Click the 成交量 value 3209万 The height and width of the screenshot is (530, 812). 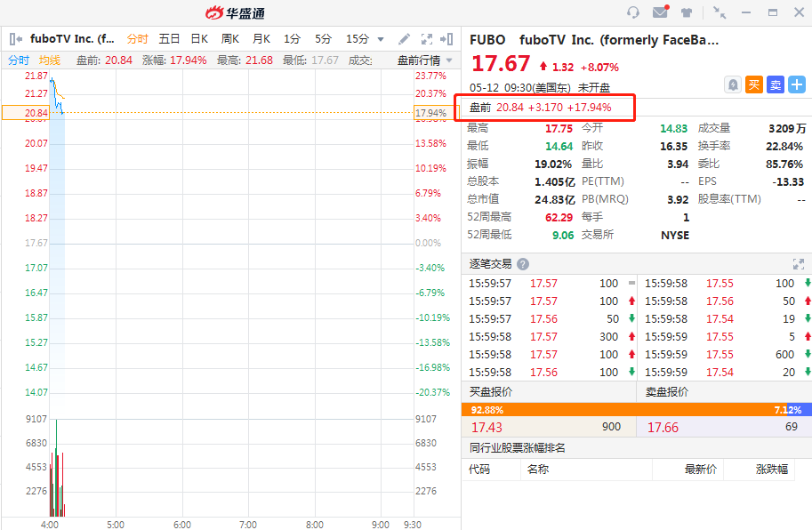(787, 128)
